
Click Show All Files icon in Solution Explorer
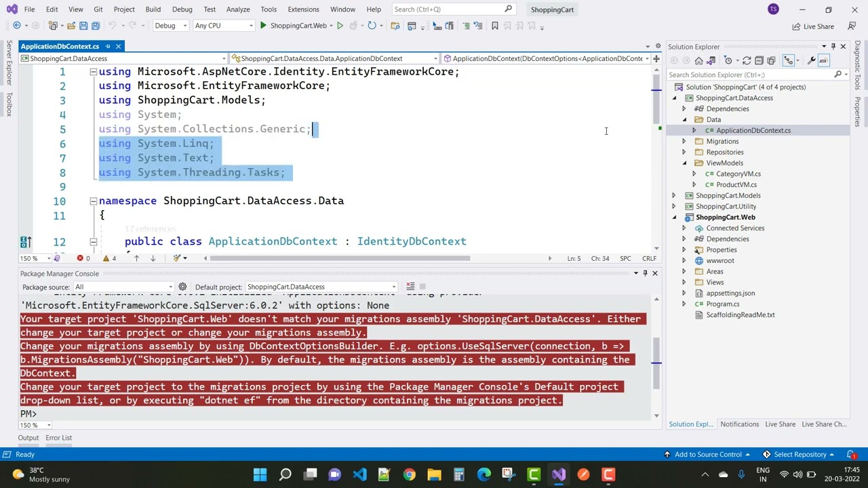pyautogui.click(x=771, y=61)
